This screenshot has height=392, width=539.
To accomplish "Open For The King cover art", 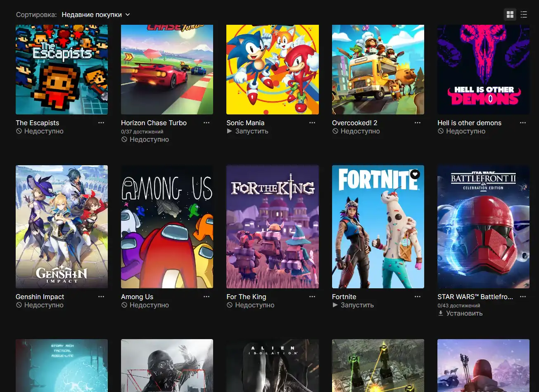I will coord(273,227).
